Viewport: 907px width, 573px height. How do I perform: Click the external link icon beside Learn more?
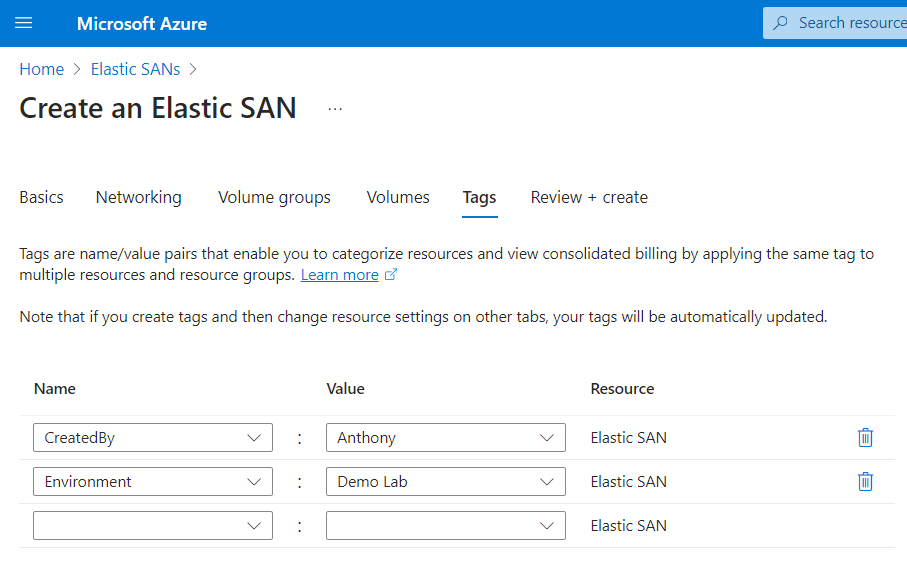391,275
